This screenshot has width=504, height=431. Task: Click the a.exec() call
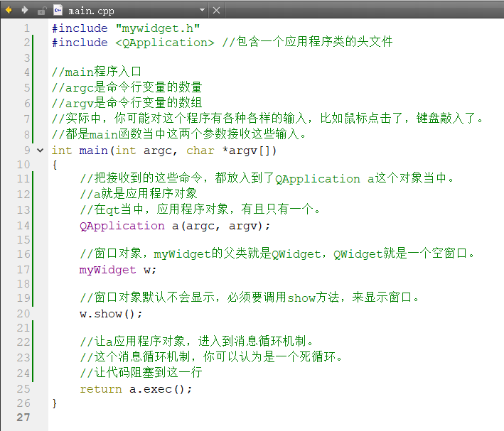[x=161, y=389]
